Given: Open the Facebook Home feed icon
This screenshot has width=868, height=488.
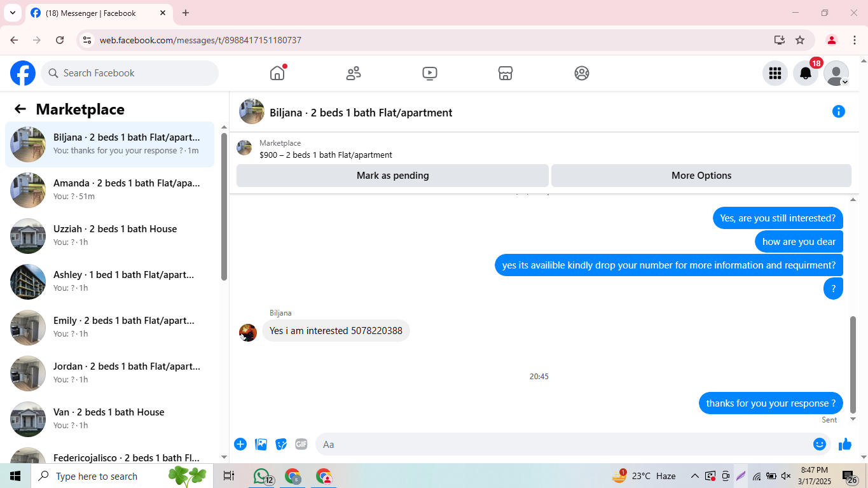Looking at the screenshot, I should (x=277, y=73).
